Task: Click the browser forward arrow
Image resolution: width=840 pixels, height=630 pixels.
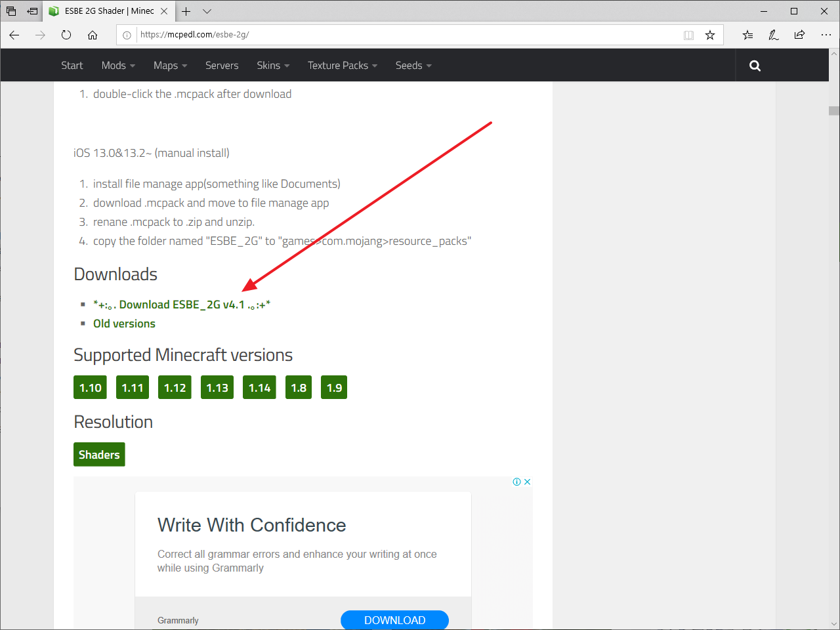Action: click(x=41, y=35)
